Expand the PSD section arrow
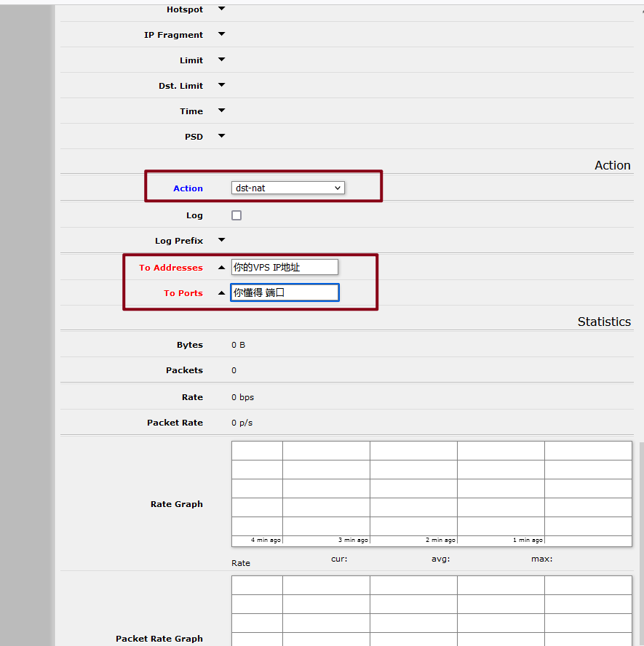644x646 pixels. 222,136
